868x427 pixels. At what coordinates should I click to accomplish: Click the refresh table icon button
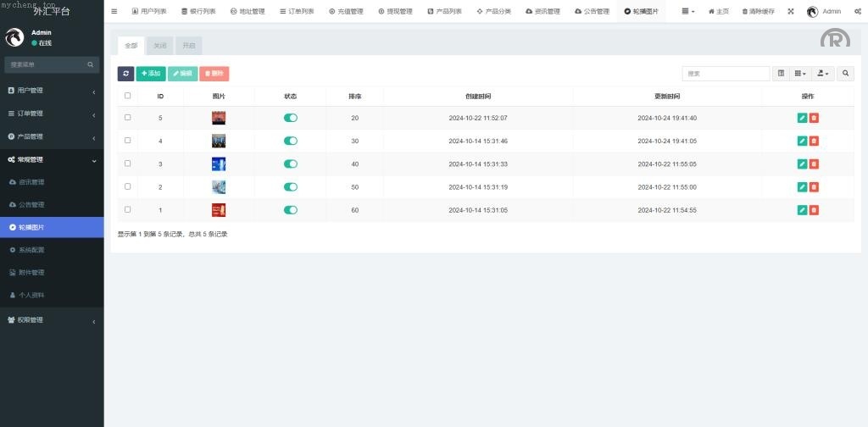click(x=125, y=74)
